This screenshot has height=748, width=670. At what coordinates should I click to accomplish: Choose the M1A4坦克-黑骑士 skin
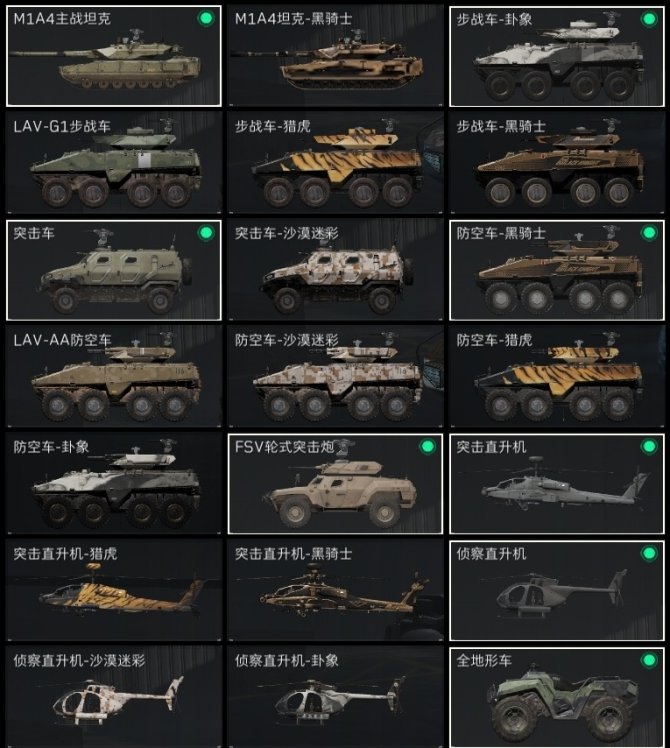pos(335,56)
